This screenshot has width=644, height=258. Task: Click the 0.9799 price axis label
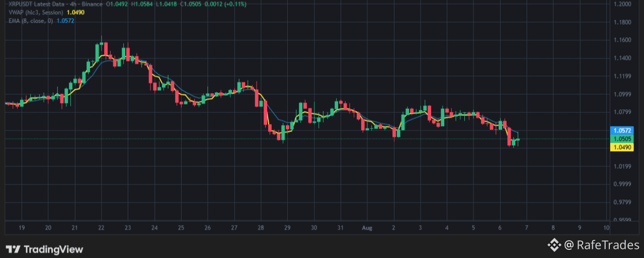(622, 202)
